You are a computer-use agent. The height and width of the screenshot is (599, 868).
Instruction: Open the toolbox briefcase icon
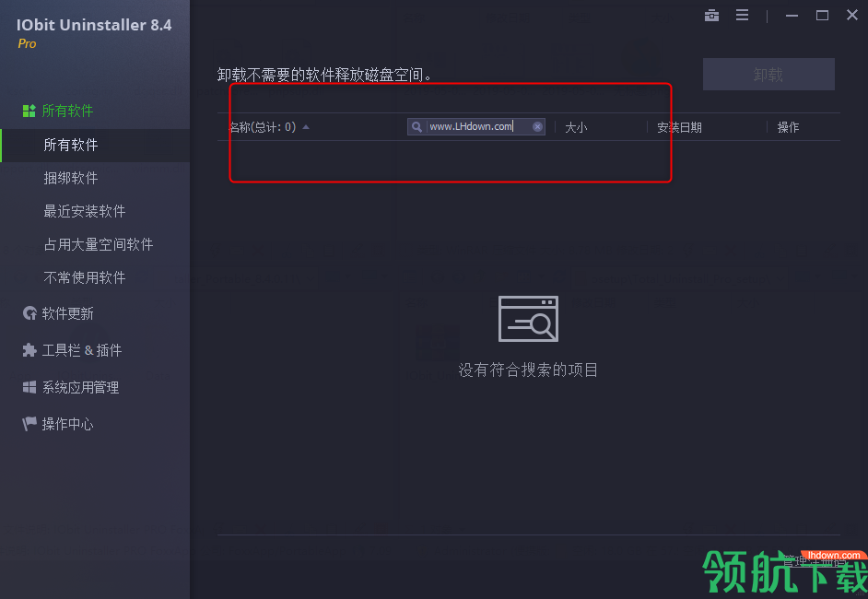tap(711, 16)
